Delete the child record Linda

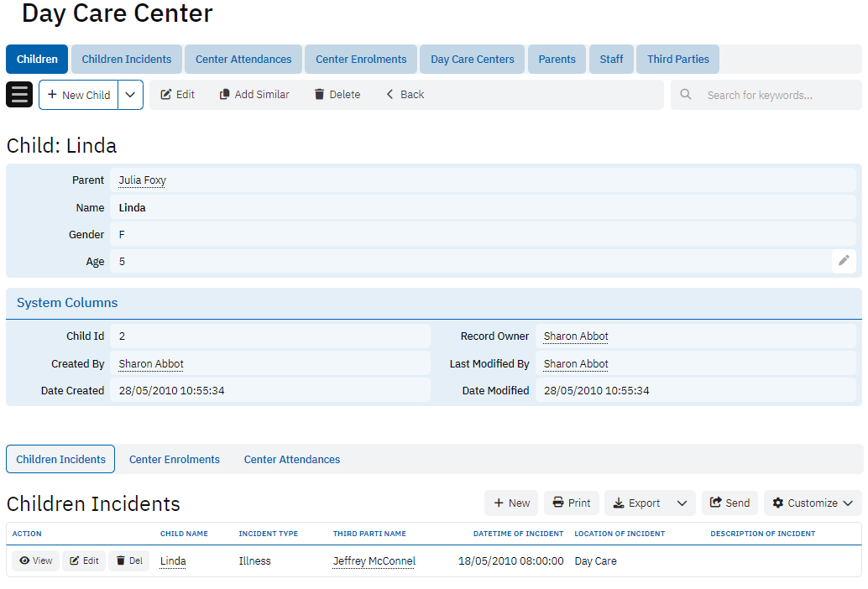(337, 95)
